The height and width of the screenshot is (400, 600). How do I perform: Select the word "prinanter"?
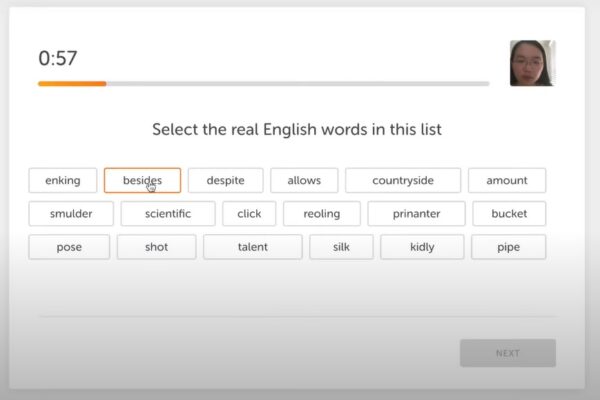coord(417,214)
